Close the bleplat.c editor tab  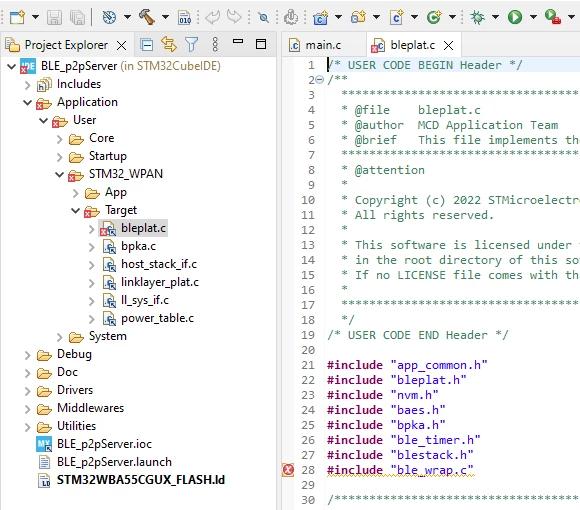448,45
